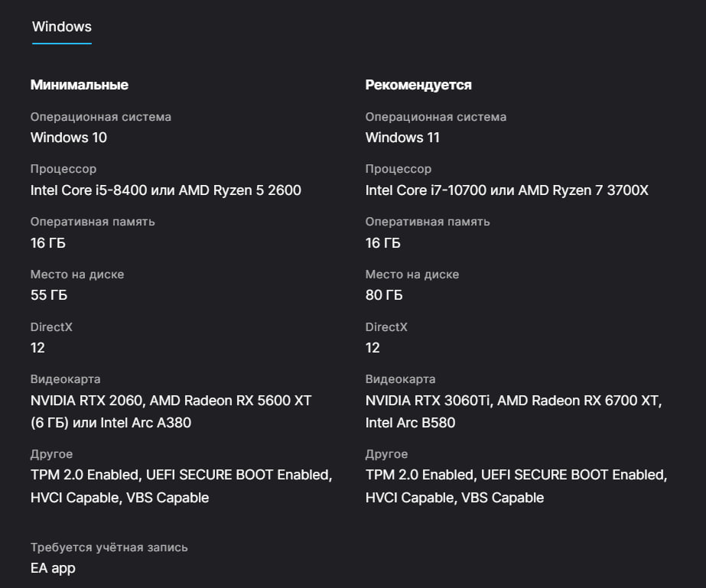Click the Требуется учётная запись label
706x588 pixels.
point(109,547)
